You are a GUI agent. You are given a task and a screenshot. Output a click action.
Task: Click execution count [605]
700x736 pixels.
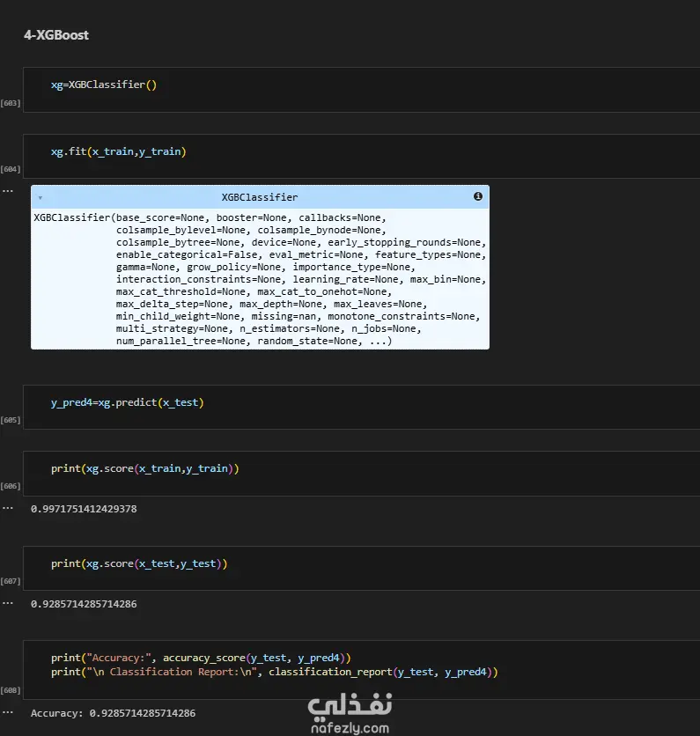coord(11,420)
